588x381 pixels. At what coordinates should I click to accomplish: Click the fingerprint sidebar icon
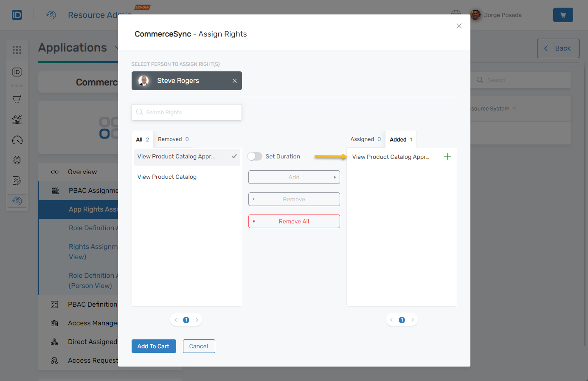(x=17, y=160)
